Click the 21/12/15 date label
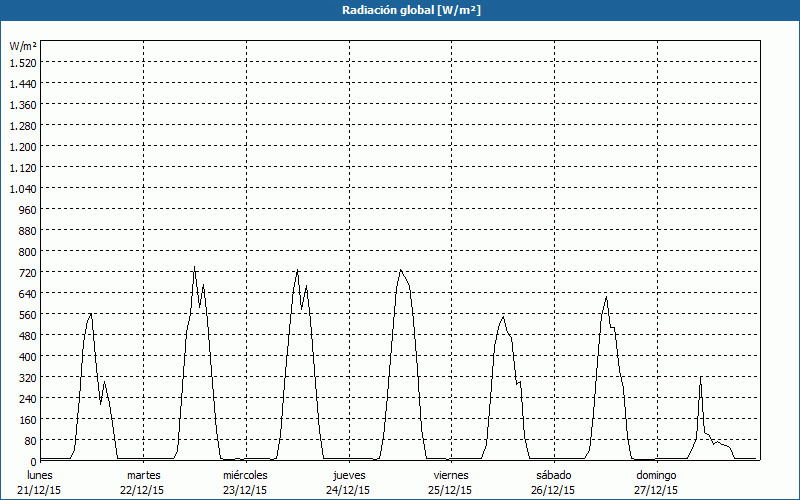Viewport: 800px width, 500px height. pos(40,490)
